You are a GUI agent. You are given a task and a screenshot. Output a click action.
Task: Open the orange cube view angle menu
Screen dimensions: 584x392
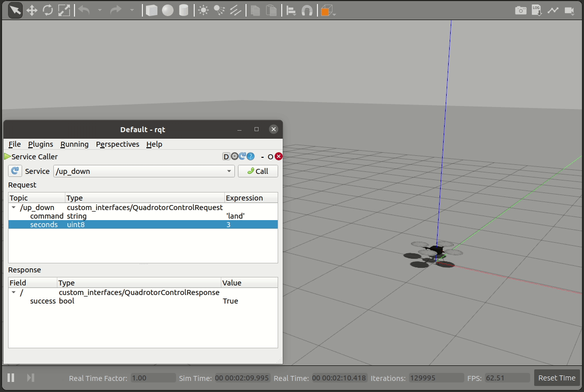[328, 11]
